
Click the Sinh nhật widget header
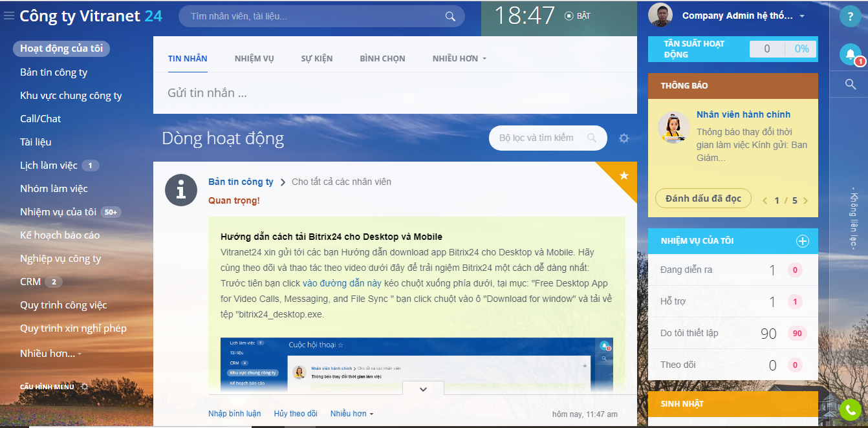(x=733, y=404)
